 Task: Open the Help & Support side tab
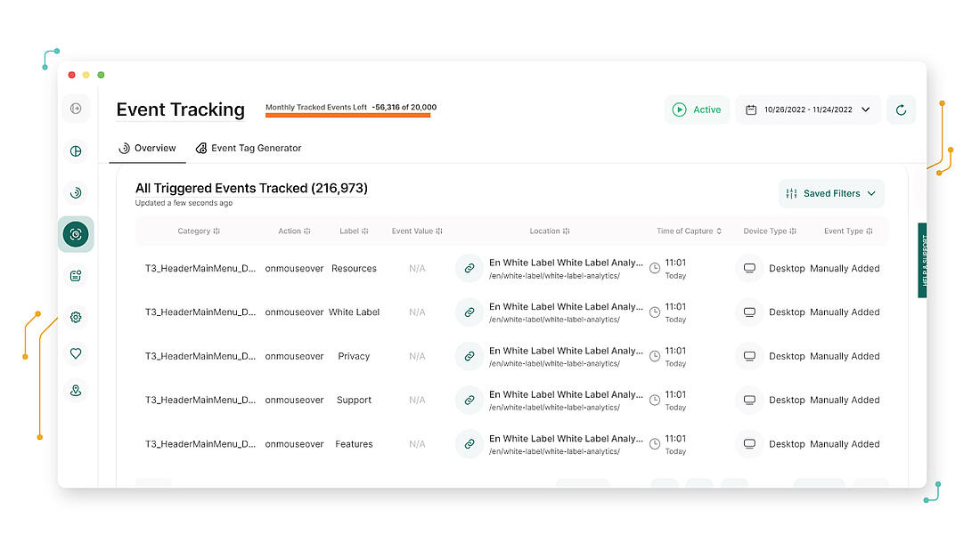coord(922,261)
